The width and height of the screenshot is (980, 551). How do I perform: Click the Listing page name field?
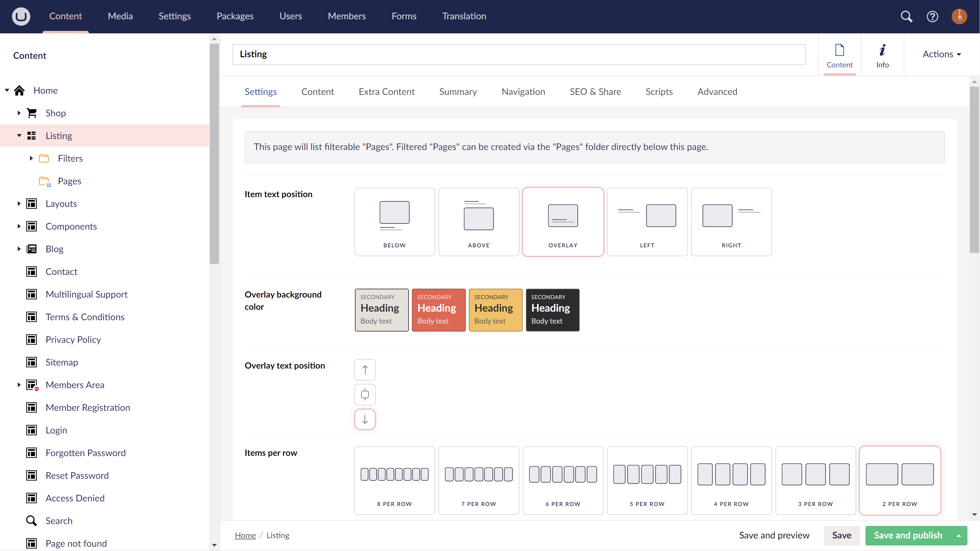[x=518, y=54]
